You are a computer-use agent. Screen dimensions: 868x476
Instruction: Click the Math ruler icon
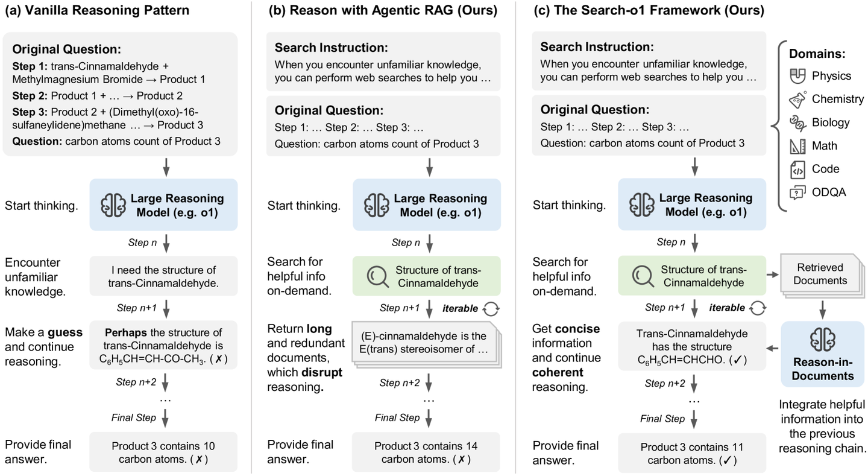pos(797,145)
